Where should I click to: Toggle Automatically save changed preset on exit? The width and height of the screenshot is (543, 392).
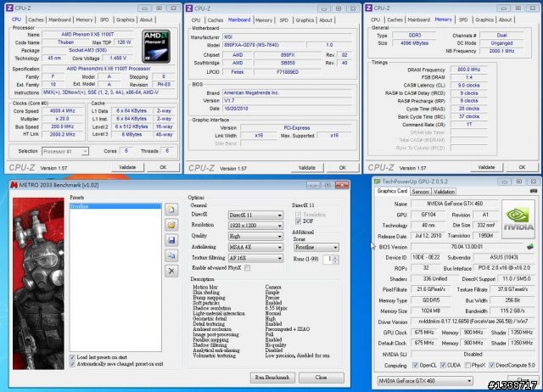point(72,364)
